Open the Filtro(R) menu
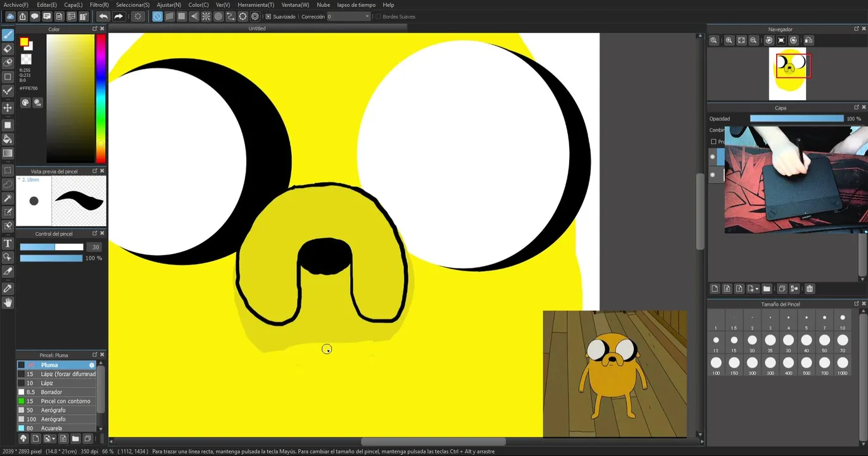This screenshot has height=456, width=868. tap(99, 4)
